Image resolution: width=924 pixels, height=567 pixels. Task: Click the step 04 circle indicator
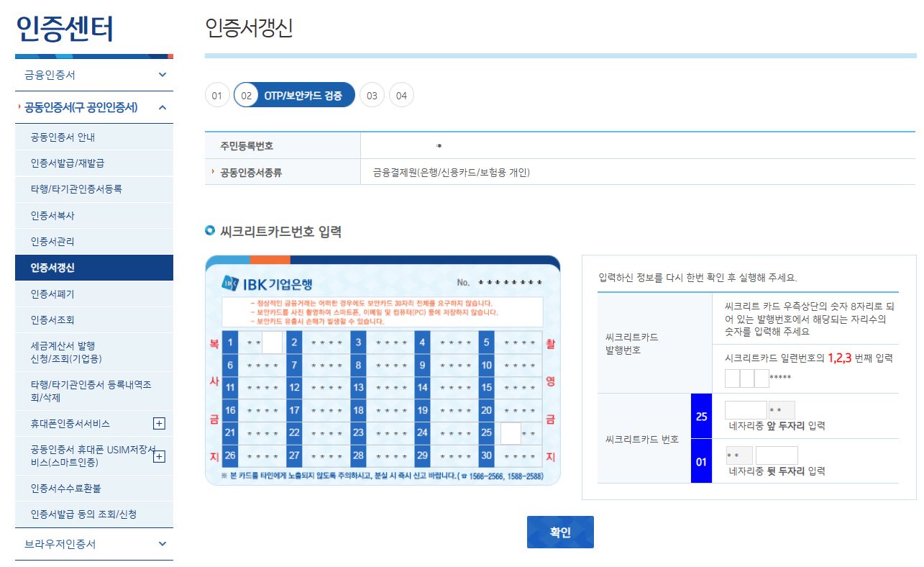tap(401, 95)
